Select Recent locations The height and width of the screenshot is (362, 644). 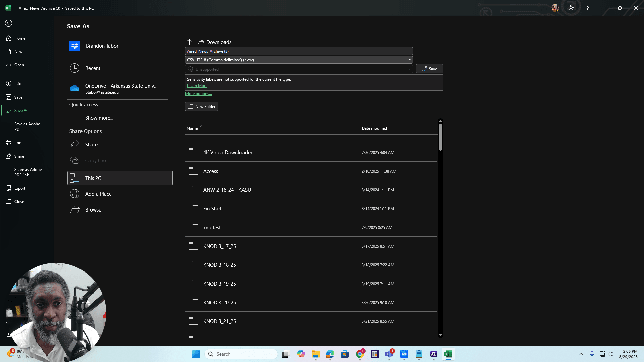point(120,68)
